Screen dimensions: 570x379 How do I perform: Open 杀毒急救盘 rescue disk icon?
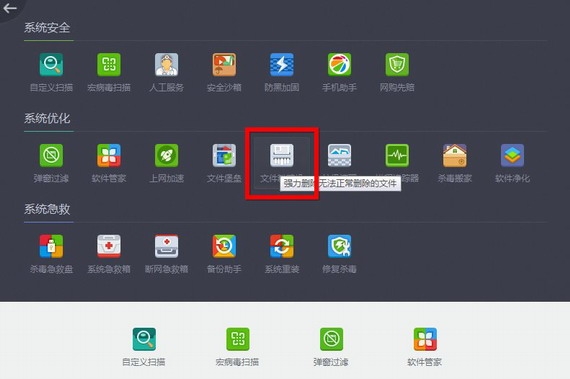coord(51,246)
